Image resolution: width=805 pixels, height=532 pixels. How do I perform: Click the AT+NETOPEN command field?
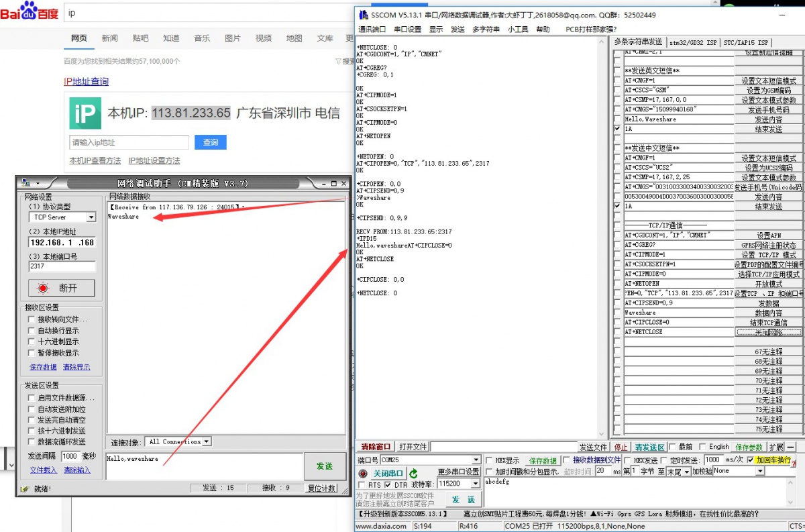pyautogui.click(x=679, y=283)
